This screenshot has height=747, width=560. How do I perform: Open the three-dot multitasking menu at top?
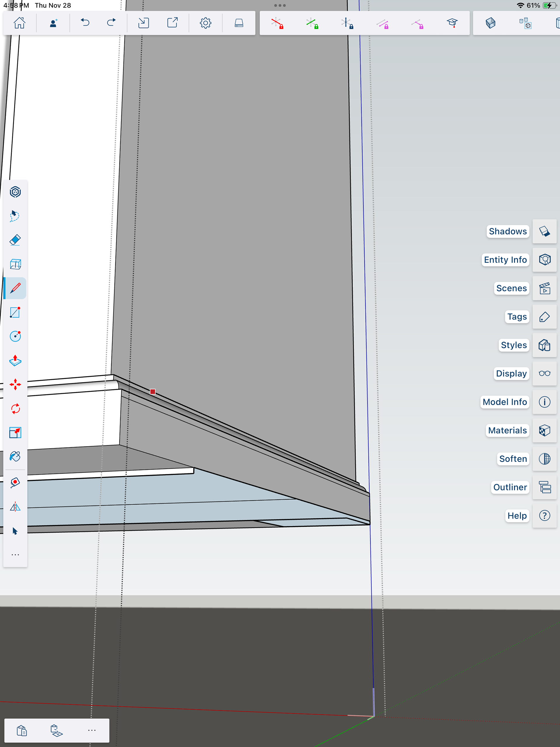[x=280, y=6]
